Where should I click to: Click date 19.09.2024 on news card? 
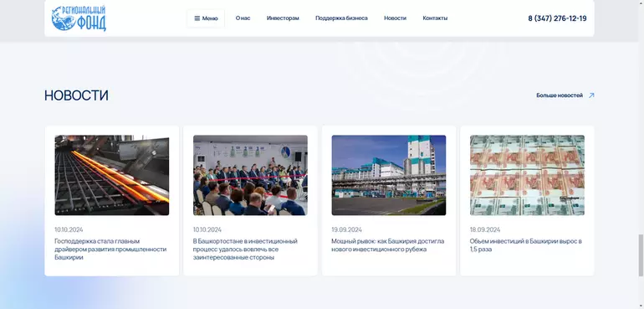[x=346, y=229]
